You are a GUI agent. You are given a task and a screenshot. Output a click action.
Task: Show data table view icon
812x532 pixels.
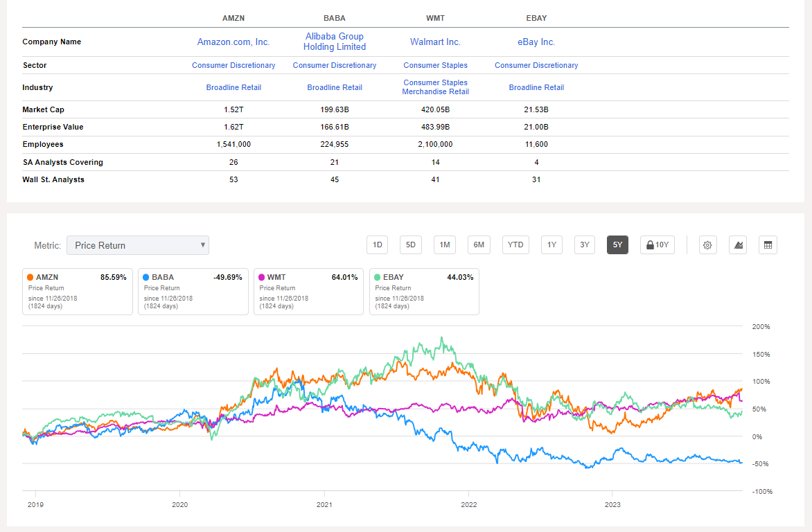768,245
